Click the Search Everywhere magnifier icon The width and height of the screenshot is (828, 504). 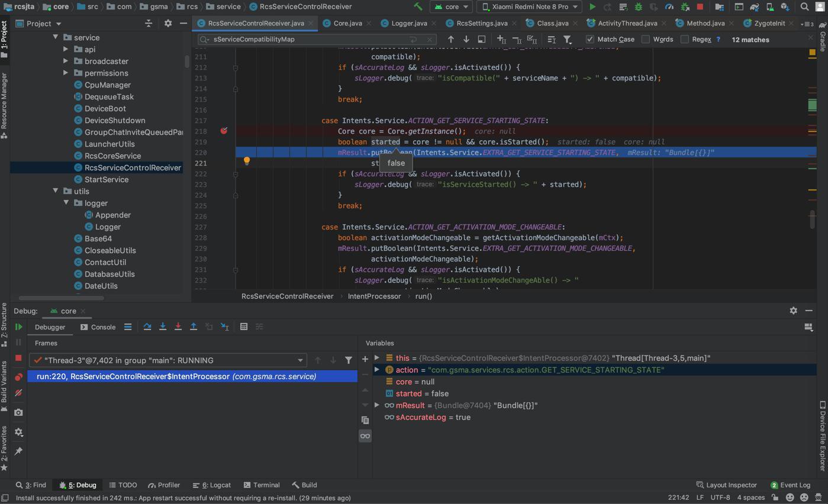804,7
